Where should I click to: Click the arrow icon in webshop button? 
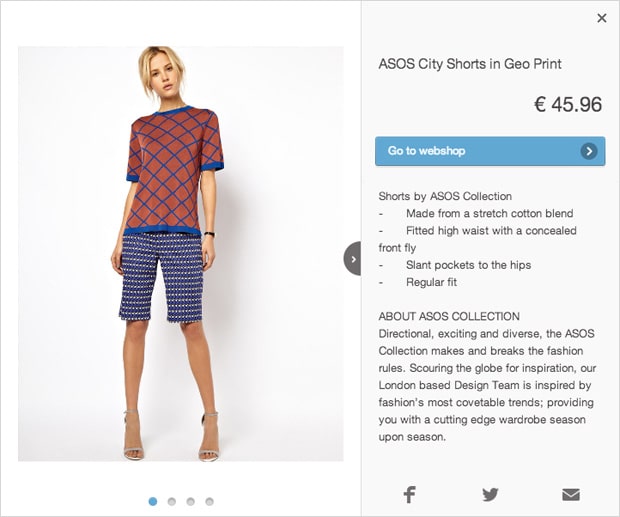coord(589,151)
